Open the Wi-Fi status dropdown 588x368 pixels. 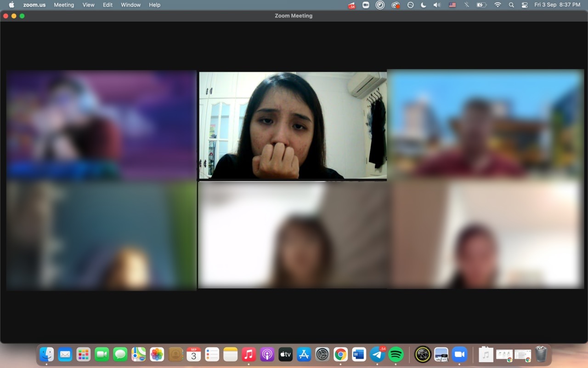click(x=498, y=5)
